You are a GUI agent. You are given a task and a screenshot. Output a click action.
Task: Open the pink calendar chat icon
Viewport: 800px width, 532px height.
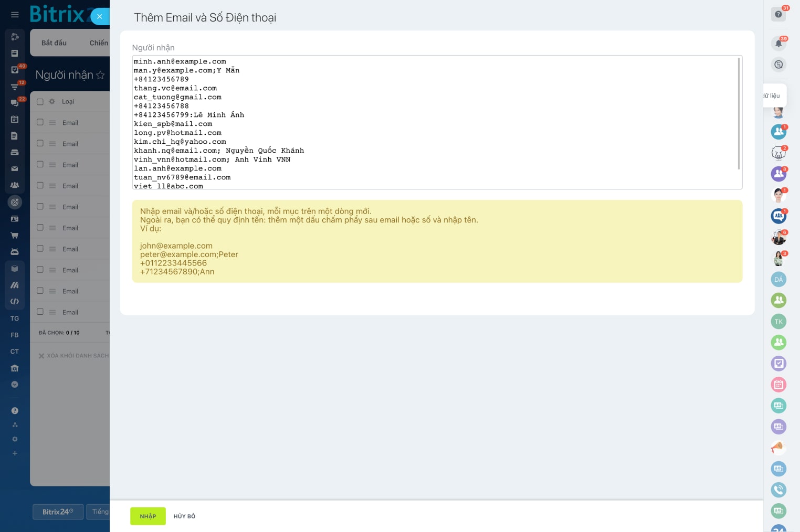[x=778, y=385]
